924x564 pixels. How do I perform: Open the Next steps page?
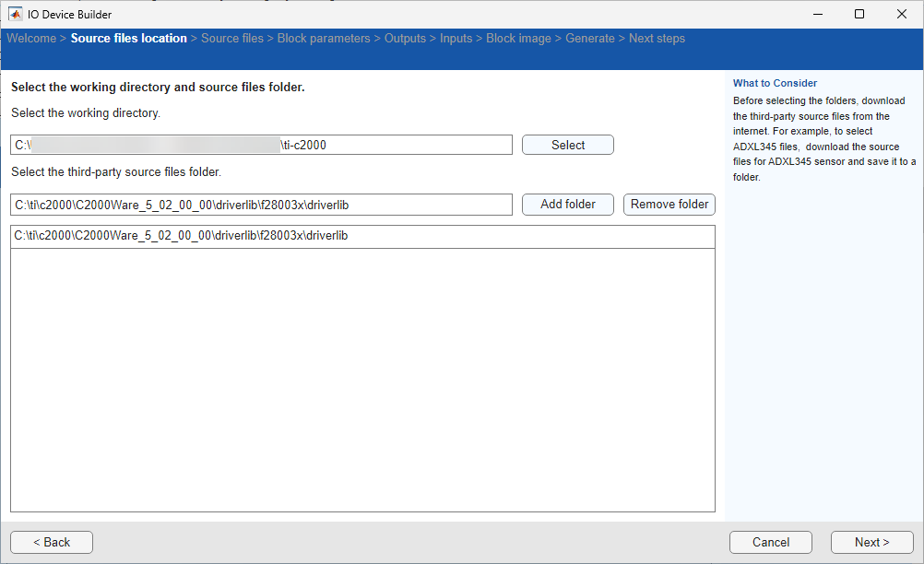tap(657, 38)
